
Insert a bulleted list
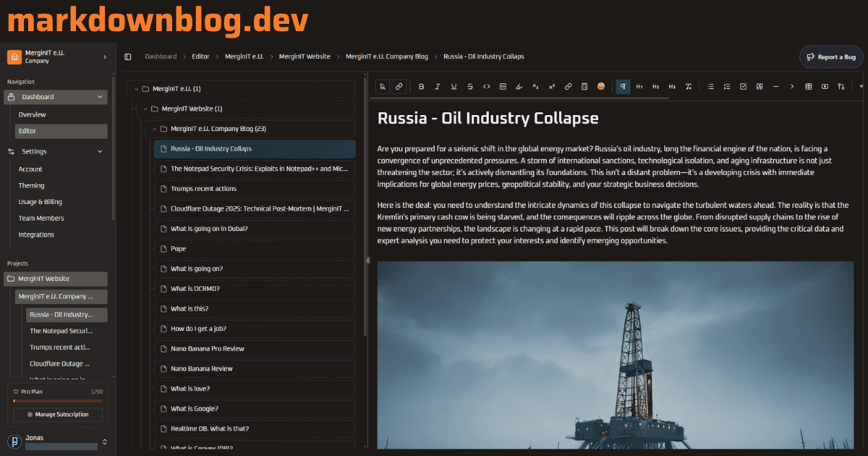(x=710, y=87)
